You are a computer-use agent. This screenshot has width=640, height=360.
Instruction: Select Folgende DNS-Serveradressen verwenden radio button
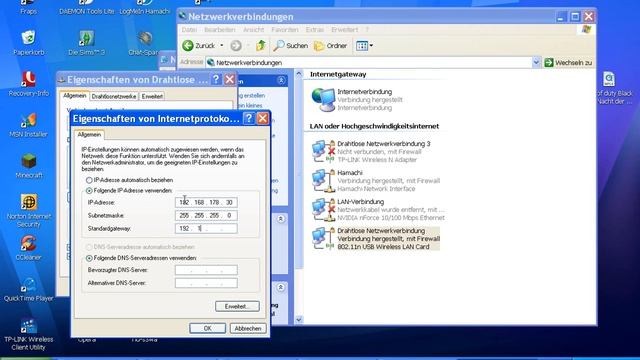[89, 258]
